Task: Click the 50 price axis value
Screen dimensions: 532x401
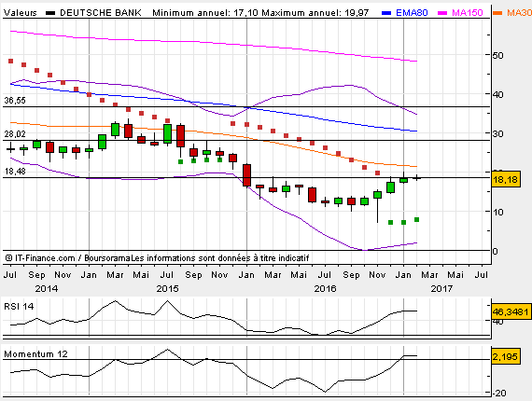Action: click(x=497, y=55)
